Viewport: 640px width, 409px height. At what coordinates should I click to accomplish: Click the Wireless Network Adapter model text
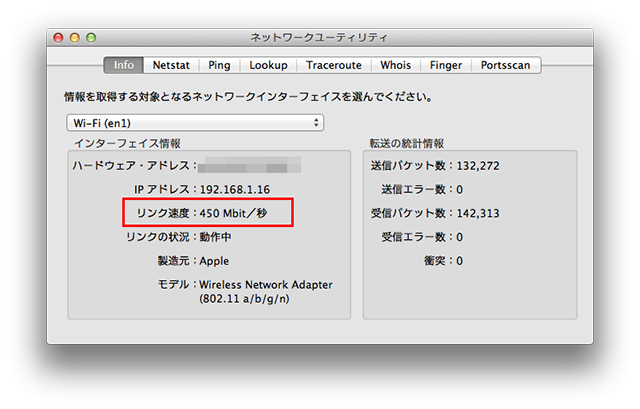(x=266, y=285)
